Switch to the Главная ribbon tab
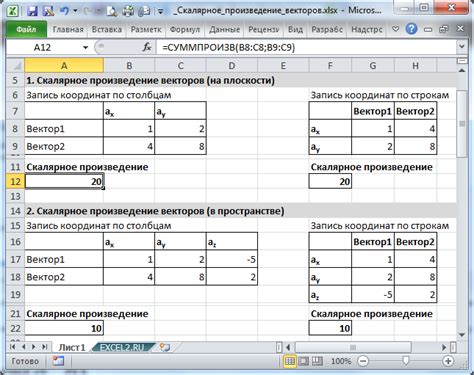474x375 pixels. click(68, 29)
